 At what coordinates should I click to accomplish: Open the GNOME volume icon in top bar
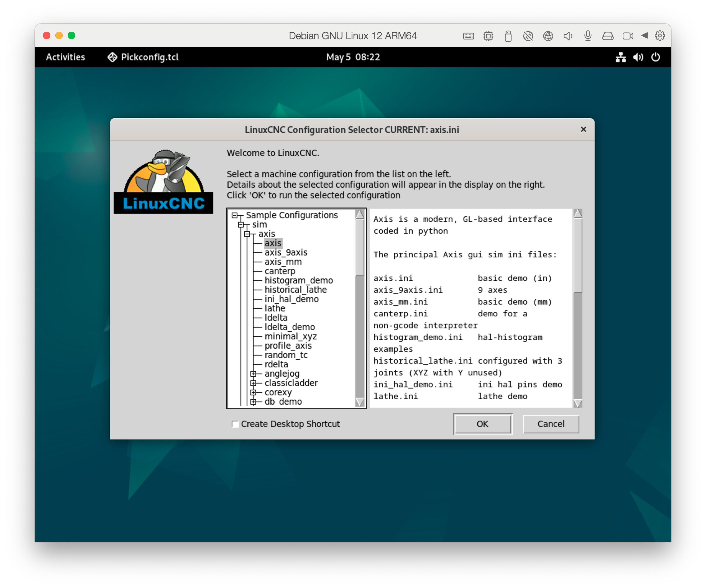click(x=638, y=57)
